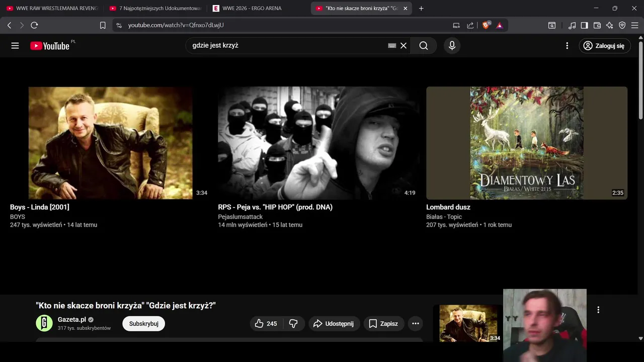Install app icon in address bar
The image size is (644, 362).
(x=456, y=25)
